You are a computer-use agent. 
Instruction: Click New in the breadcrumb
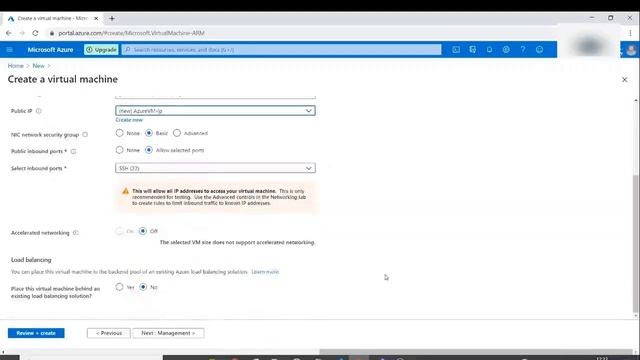[38, 66]
